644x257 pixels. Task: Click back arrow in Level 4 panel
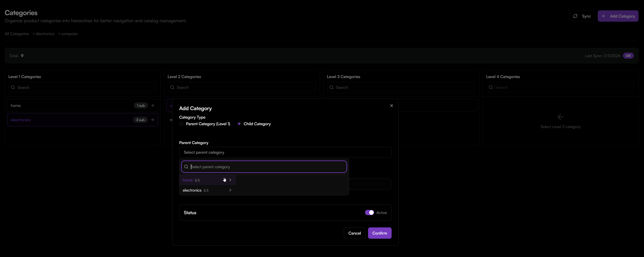[560, 117]
